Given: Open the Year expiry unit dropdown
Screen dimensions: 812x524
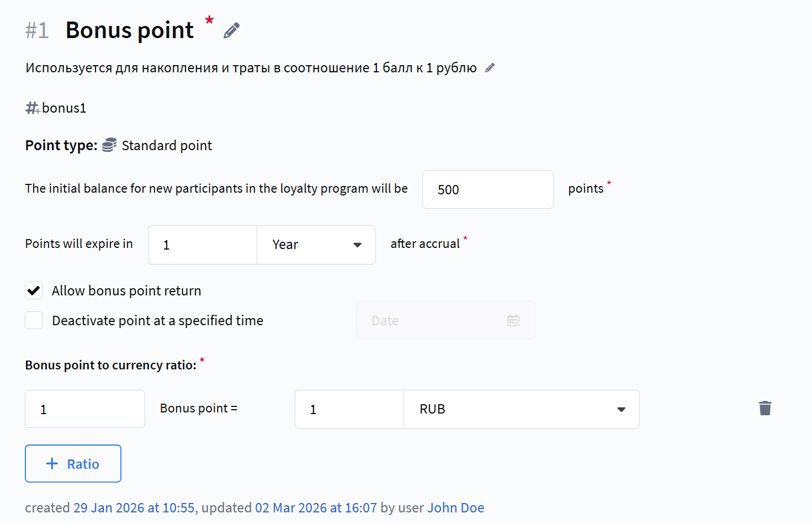Looking at the screenshot, I should coord(316,245).
